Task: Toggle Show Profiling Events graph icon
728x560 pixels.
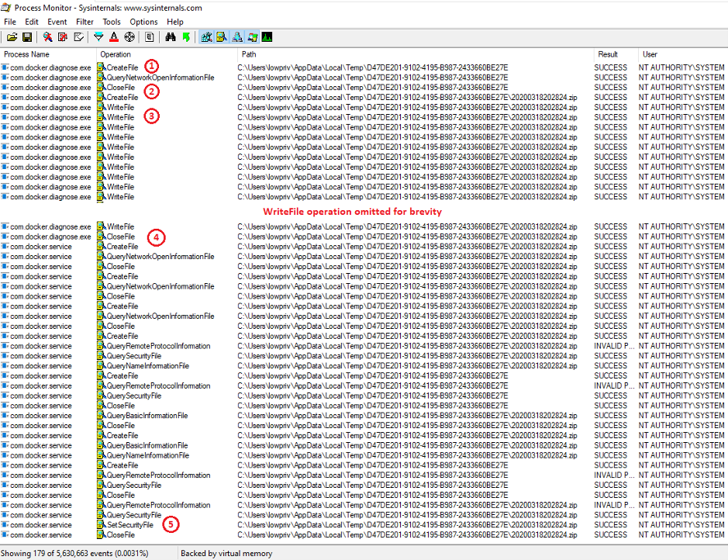Action: (267, 37)
